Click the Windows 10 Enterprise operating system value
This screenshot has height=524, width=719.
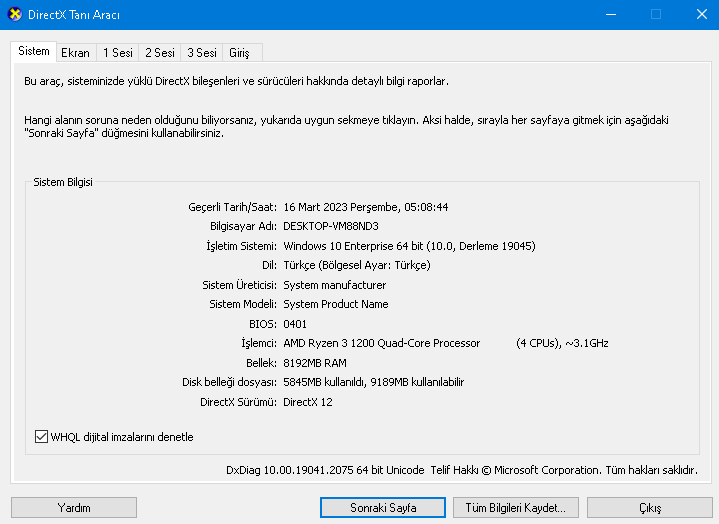pyautogui.click(x=409, y=246)
